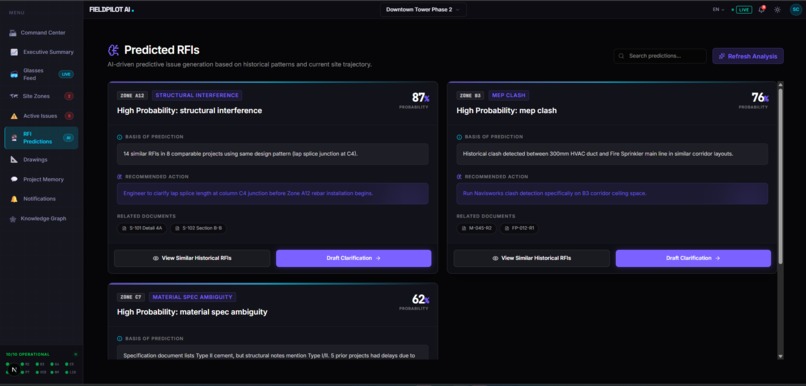Click the Next.js N dev indicator
Image resolution: width=806 pixels, height=386 pixels.
coord(14,370)
